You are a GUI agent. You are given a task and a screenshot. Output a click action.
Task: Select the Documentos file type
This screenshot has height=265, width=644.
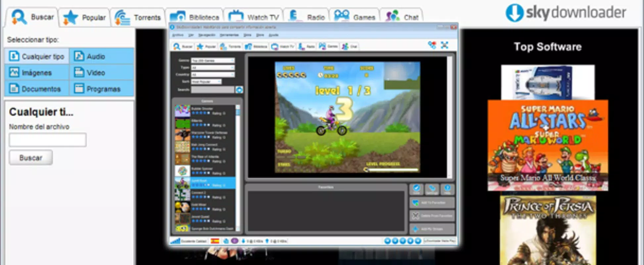pyautogui.click(x=37, y=89)
